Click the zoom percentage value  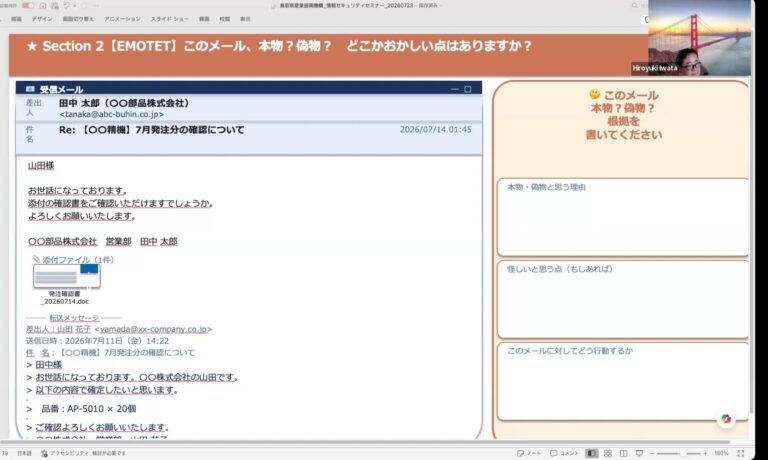tap(721, 453)
